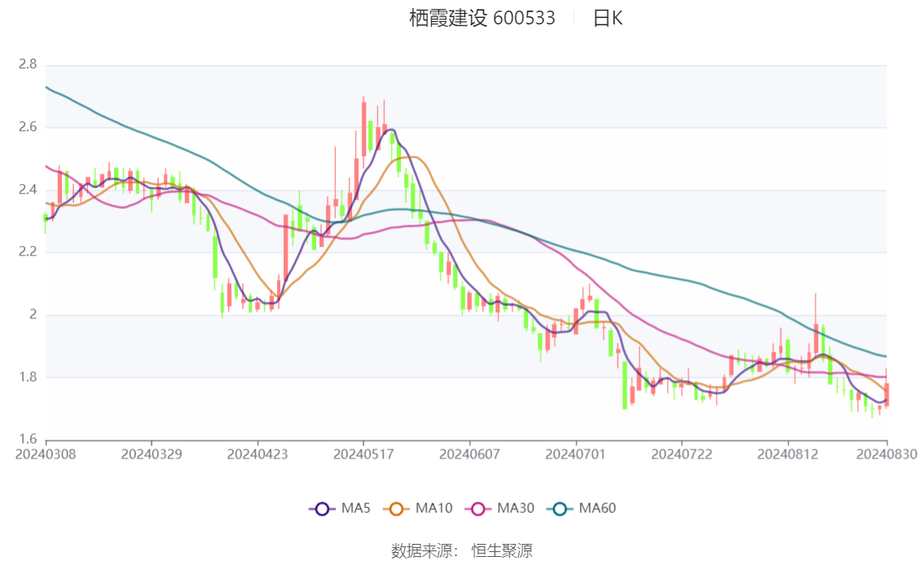Click the x-axis date 20240722

click(682, 454)
